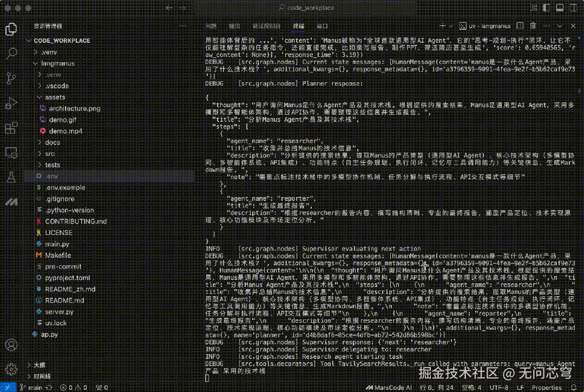Change language mode Properties
This screenshot has height=392, width=584.
tap(547, 388)
